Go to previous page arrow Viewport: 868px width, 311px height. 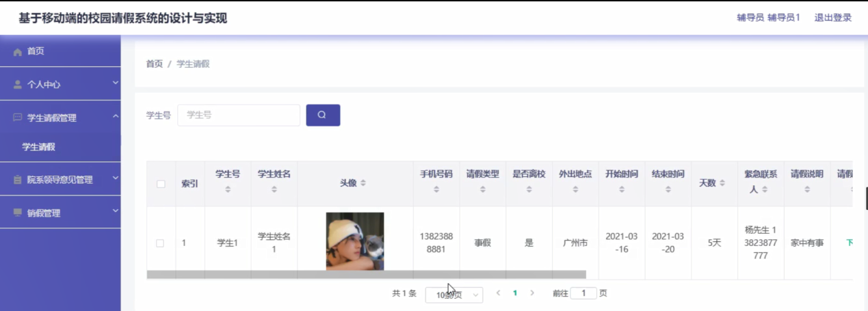pyautogui.click(x=498, y=293)
